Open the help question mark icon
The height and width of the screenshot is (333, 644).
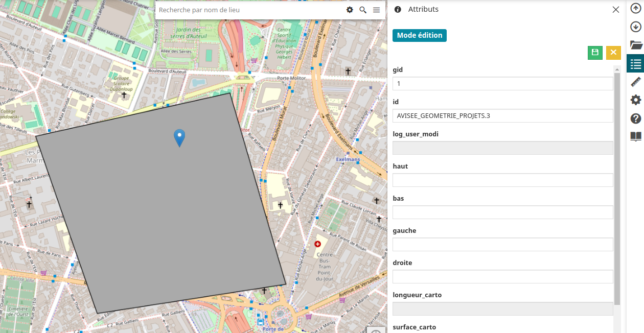(x=635, y=118)
